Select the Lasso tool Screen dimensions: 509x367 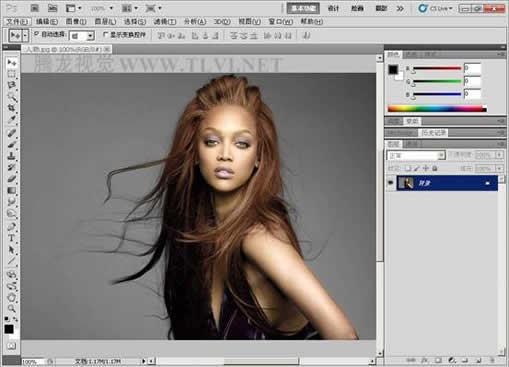12,85
